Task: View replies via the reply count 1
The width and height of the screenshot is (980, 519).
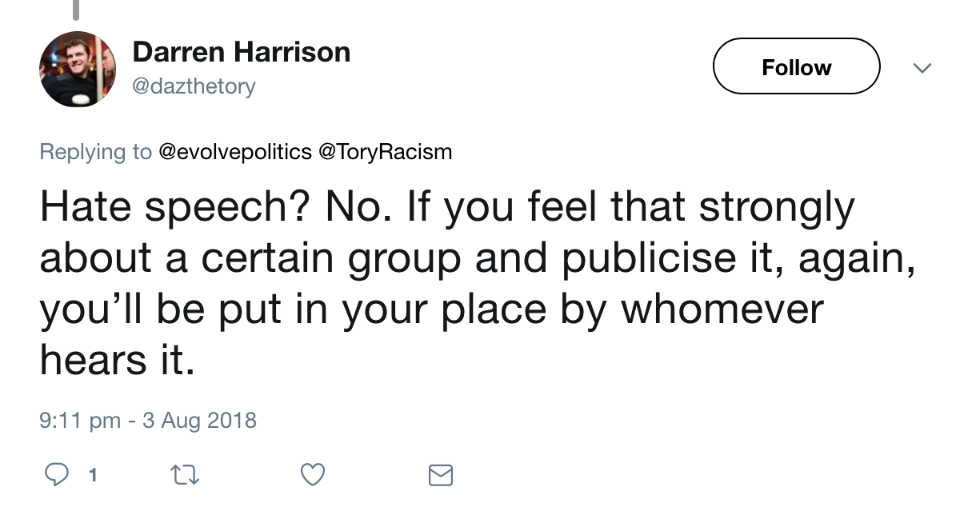Action: (x=93, y=476)
